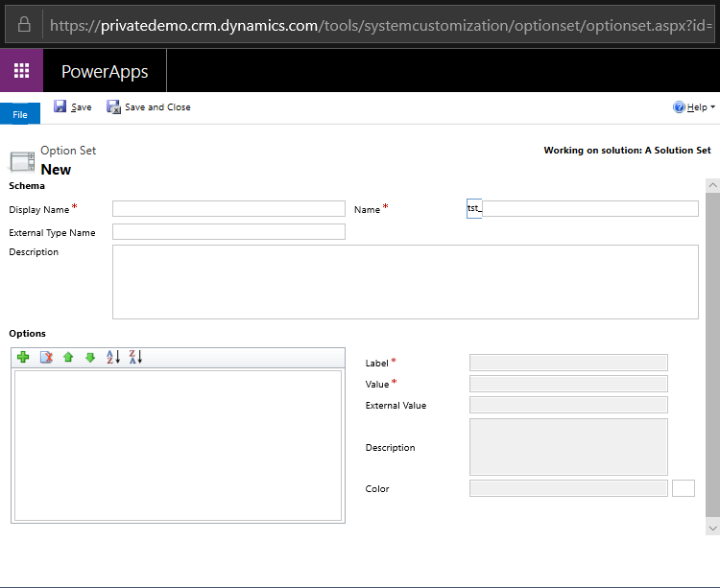
Task: Click the blue Help question icon
Action: (679, 107)
